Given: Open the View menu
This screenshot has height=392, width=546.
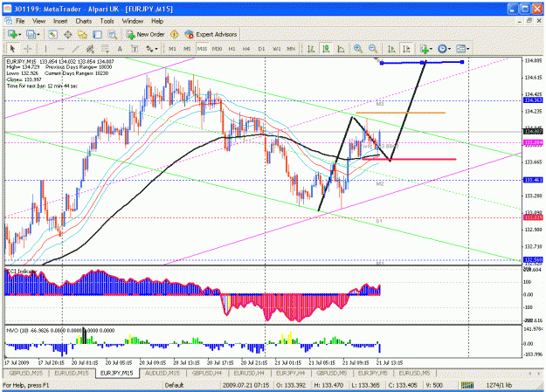Looking at the screenshot, I should [x=39, y=21].
